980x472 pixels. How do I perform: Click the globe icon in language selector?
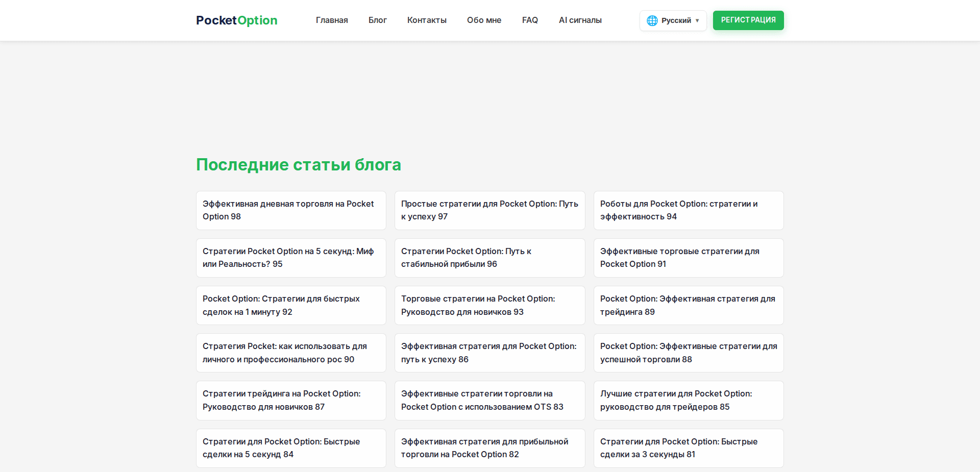[652, 20]
